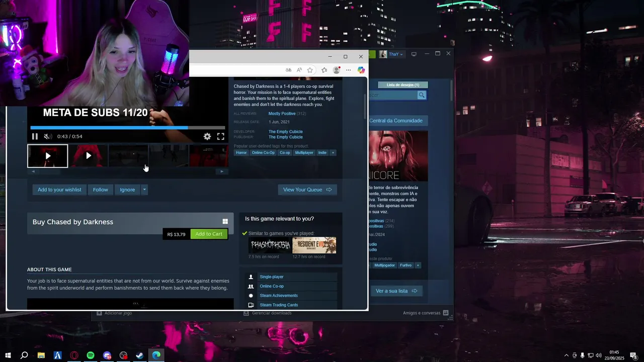Add Chased by Darkness to cart
This screenshot has width=644, height=362.
(209, 234)
